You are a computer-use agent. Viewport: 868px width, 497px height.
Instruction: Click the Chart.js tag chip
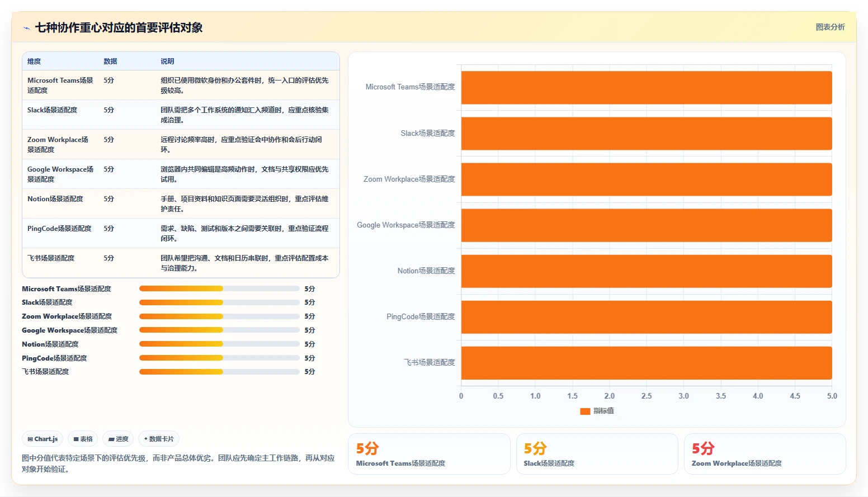43,439
